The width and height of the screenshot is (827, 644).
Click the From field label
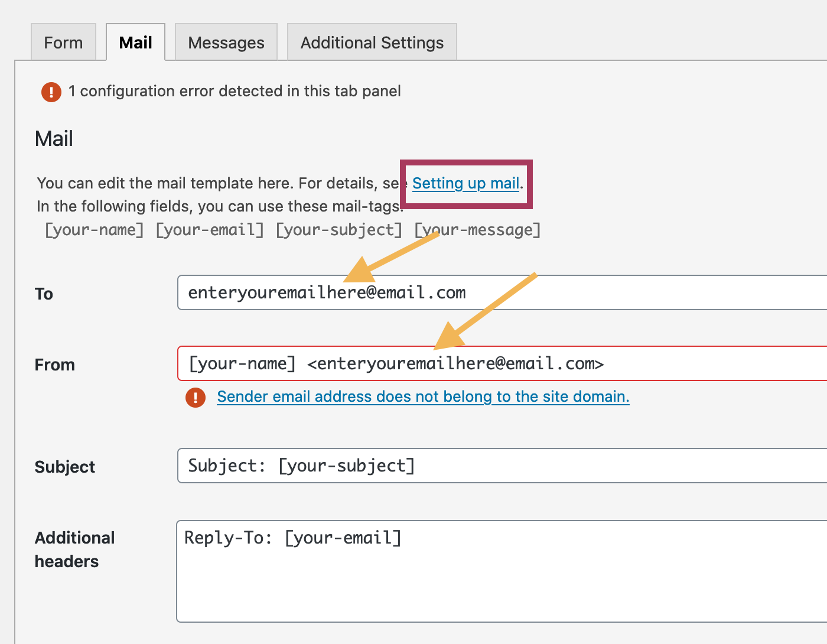55,365
